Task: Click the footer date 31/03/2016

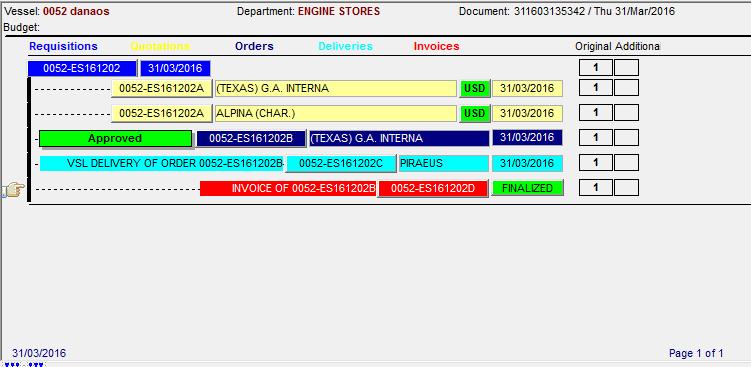Action: pos(39,354)
